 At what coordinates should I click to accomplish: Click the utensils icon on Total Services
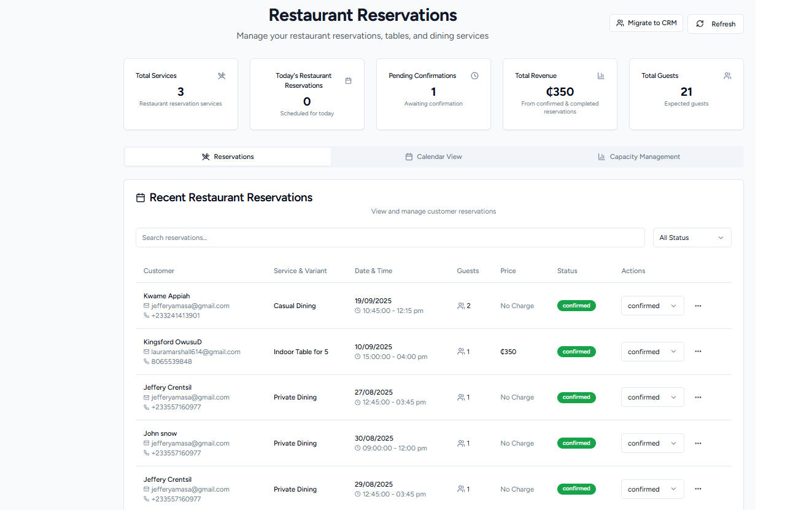(222, 76)
